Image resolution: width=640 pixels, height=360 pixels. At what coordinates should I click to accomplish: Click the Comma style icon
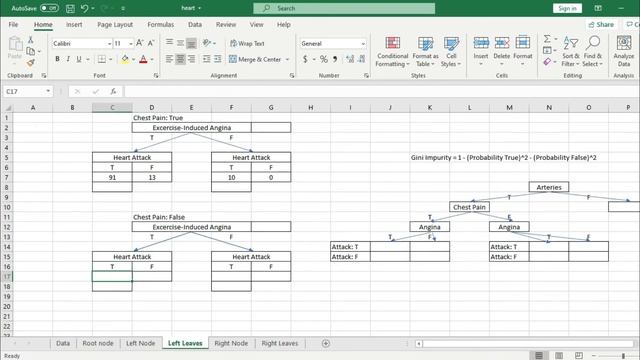(x=335, y=59)
